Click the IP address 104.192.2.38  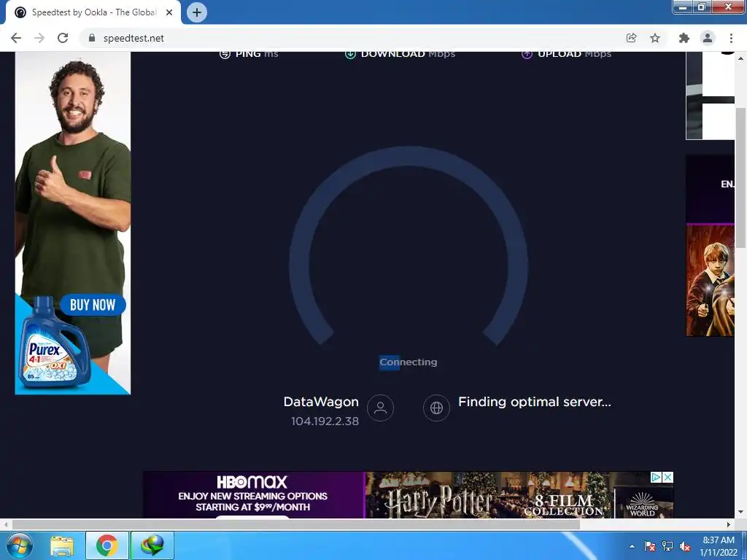325,421
